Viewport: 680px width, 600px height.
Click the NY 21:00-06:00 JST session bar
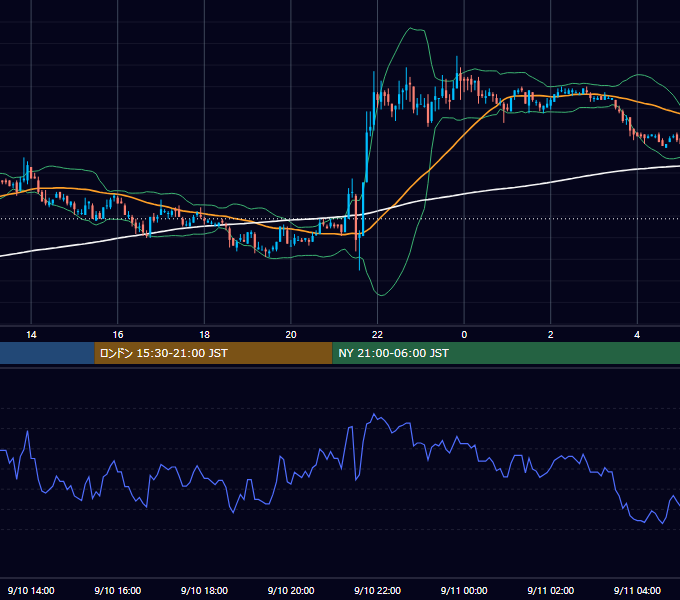click(506, 353)
